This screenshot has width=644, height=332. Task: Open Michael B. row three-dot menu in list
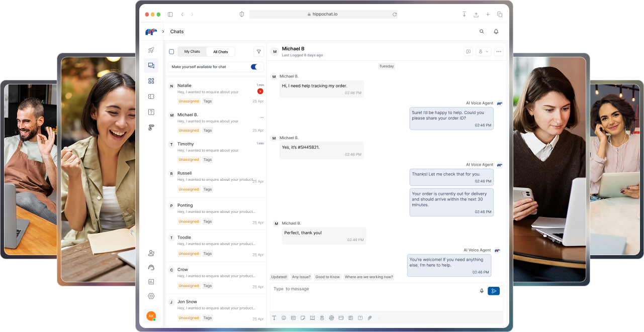point(261,118)
